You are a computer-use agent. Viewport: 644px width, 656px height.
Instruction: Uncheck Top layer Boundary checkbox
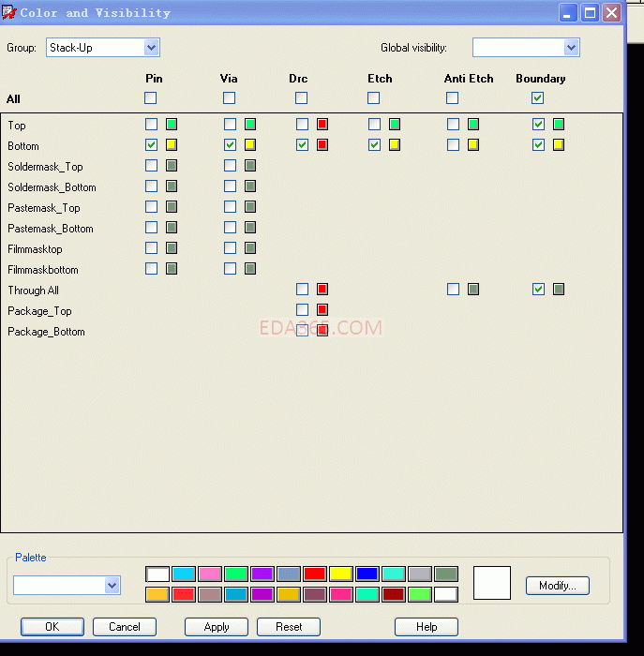[x=539, y=125]
